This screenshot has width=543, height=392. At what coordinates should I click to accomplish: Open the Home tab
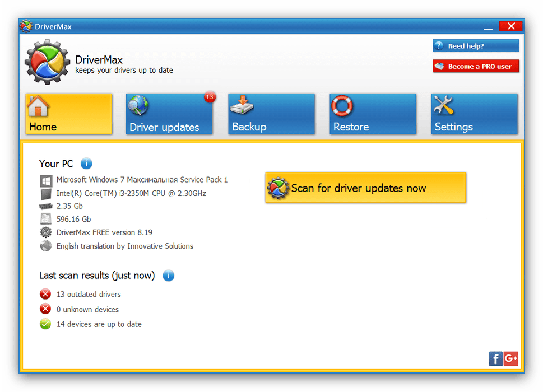pyautogui.click(x=68, y=114)
